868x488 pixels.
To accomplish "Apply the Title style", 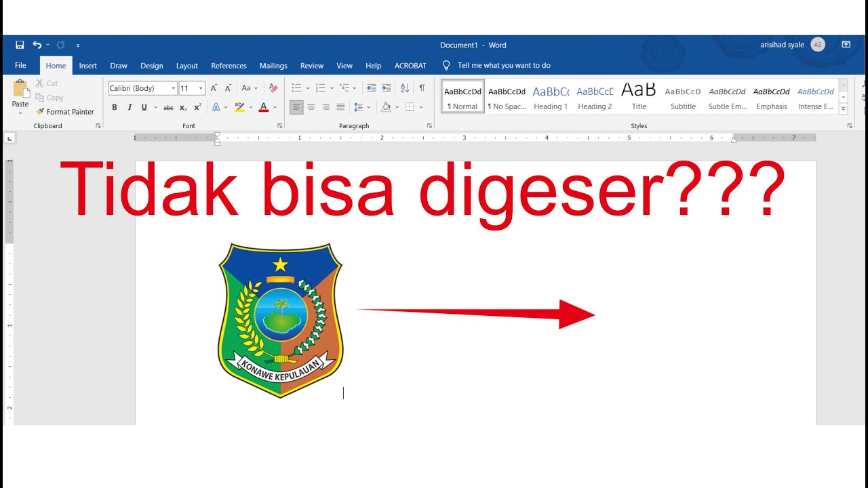I will [639, 97].
